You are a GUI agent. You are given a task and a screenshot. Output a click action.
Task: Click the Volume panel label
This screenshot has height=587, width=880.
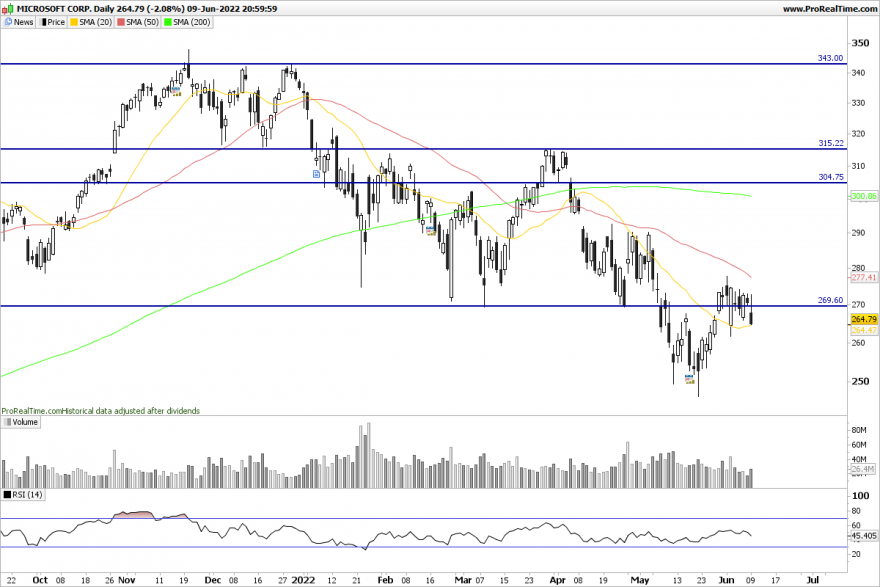click(25, 422)
